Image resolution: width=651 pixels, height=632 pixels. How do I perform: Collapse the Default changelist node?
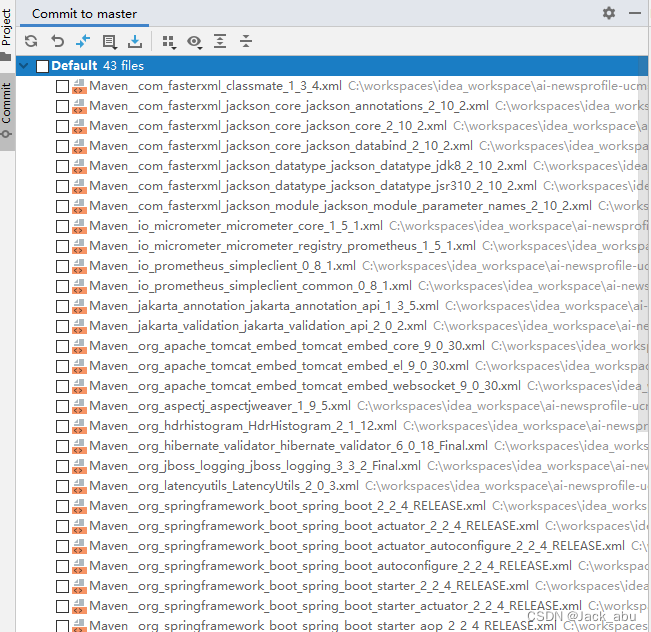(x=24, y=66)
